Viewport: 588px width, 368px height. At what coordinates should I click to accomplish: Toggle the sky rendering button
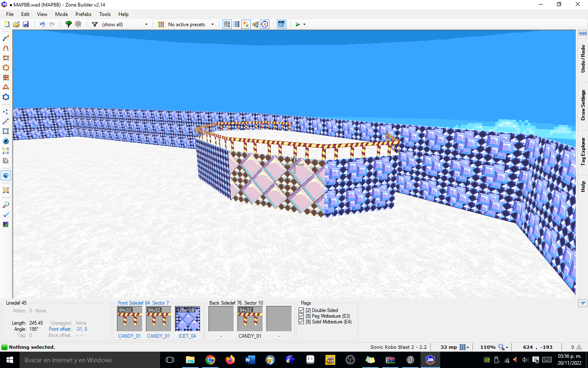click(x=281, y=25)
